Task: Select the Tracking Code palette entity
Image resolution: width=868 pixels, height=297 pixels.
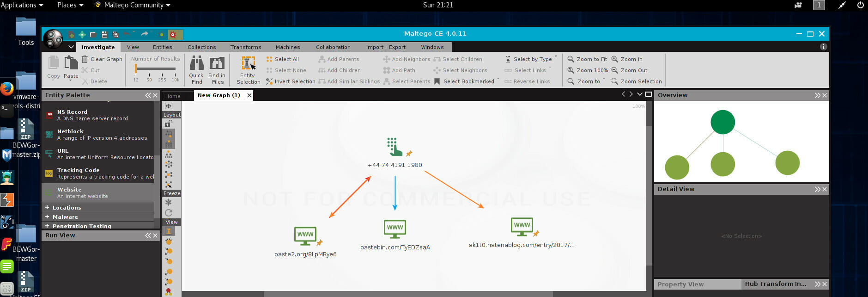Action: point(97,173)
